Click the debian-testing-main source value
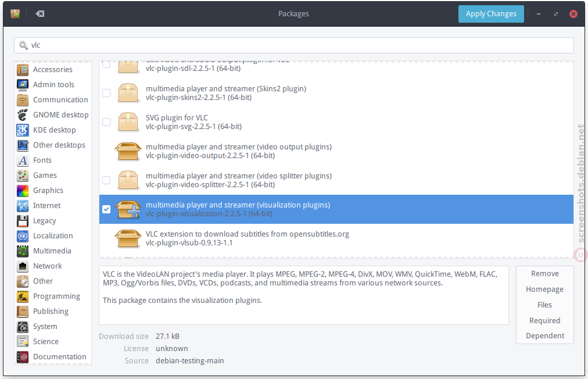This screenshot has height=379, width=588. pyautogui.click(x=190, y=361)
